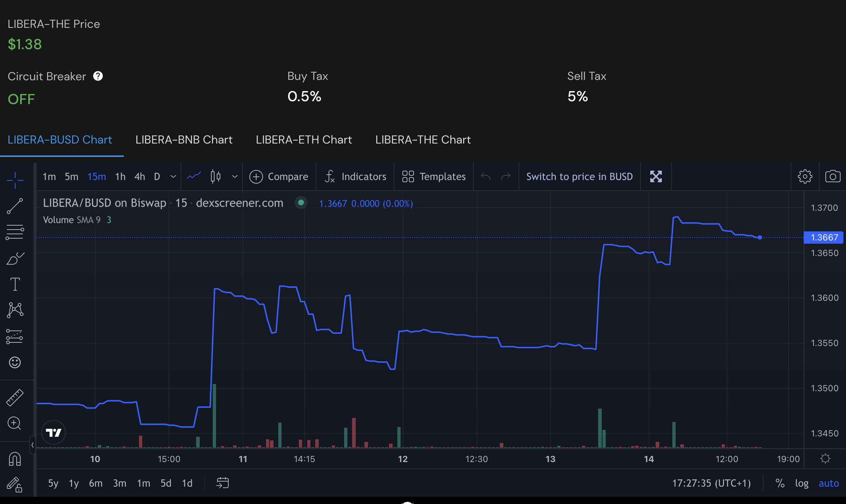The height and width of the screenshot is (504, 846).
Task: Select the 15m interval
Action: pos(97,176)
